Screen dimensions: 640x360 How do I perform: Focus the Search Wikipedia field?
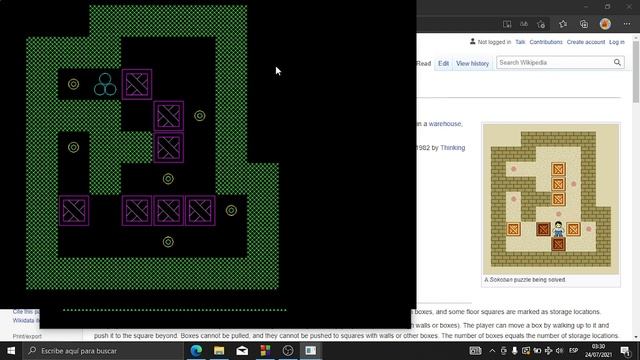pyautogui.click(x=554, y=62)
